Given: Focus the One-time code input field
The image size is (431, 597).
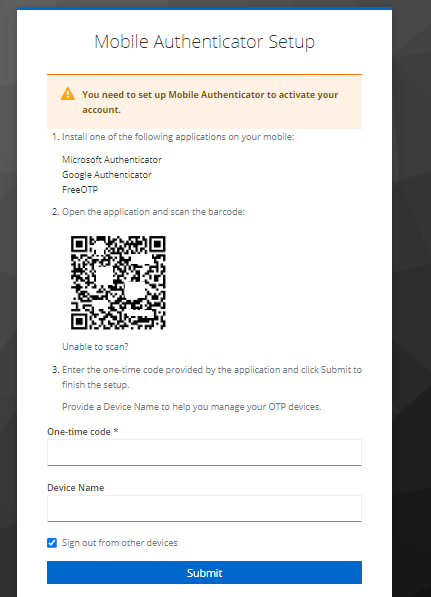Looking at the screenshot, I should [x=204, y=452].
